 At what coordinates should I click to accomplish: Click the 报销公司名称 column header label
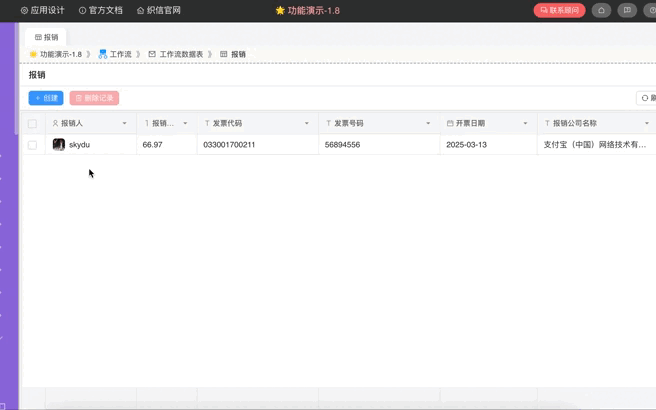click(x=575, y=123)
